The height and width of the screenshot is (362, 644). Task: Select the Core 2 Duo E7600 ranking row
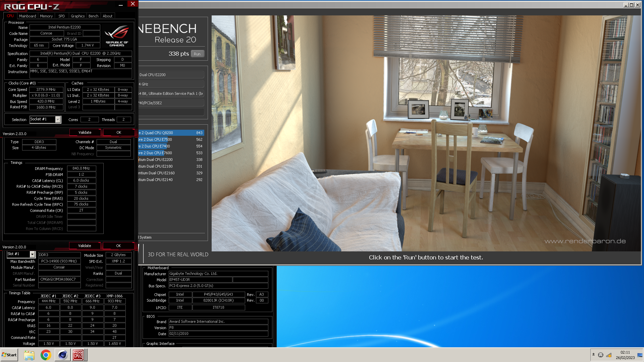click(x=171, y=153)
